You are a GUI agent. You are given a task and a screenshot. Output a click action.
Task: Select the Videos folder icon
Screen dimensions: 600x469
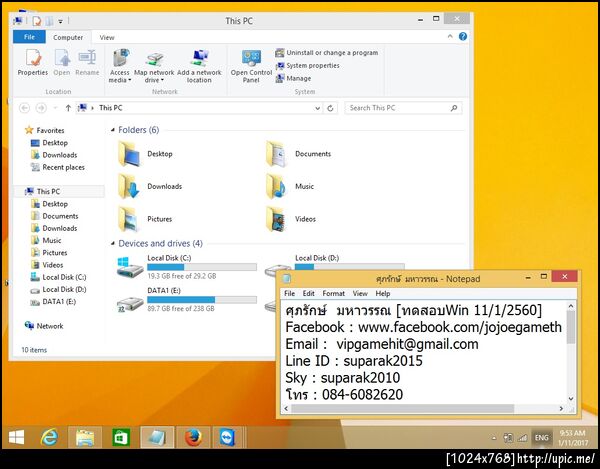pos(276,219)
